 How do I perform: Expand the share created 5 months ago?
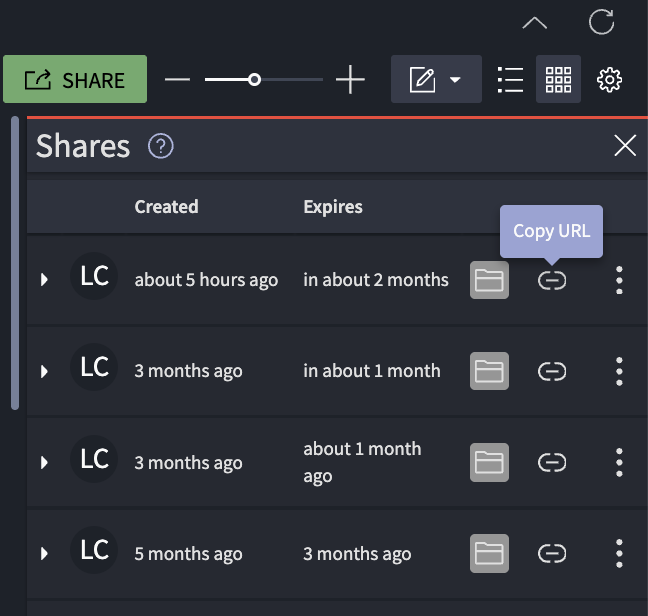coord(44,553)
